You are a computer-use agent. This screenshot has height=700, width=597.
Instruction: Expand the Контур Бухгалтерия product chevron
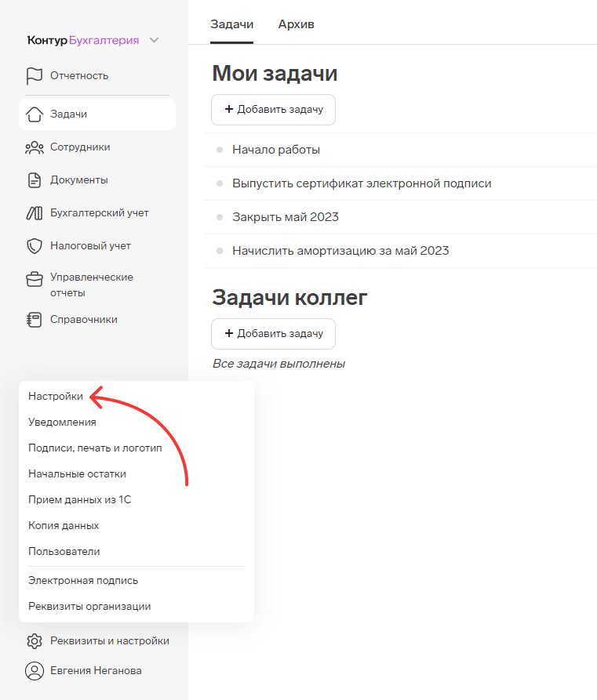[155, 40]
